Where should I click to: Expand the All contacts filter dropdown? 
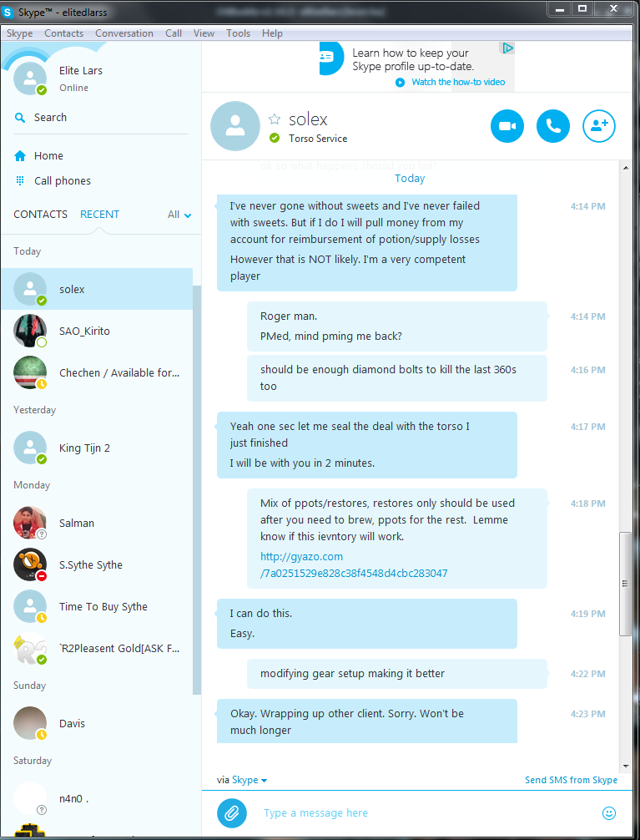pos(179,215)
